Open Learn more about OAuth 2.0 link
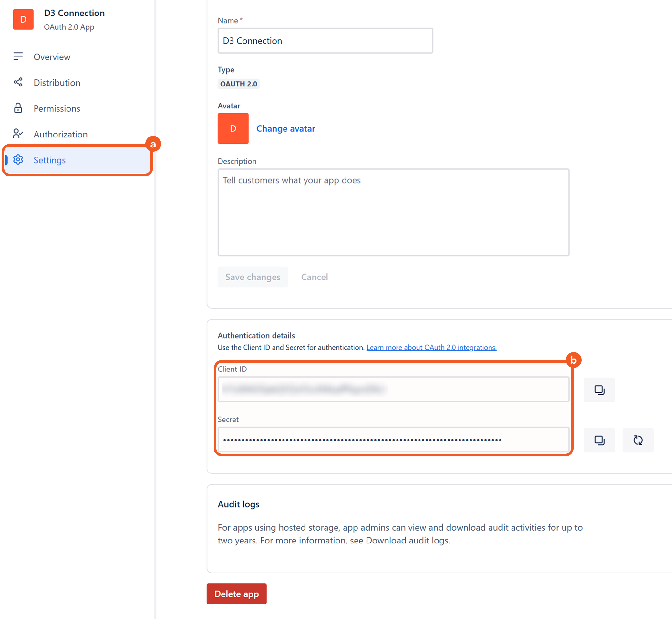This screenshot has width=672, height=619. [431, 347]
